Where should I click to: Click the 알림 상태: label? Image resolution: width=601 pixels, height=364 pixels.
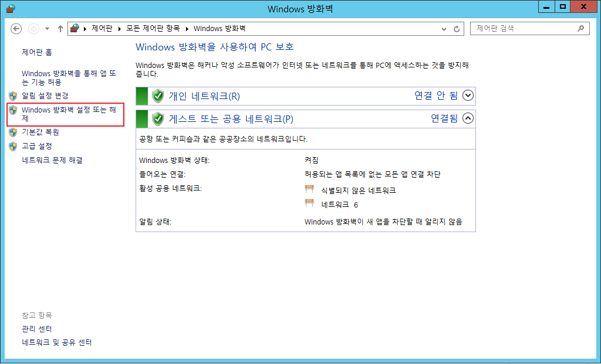[155, 222]
